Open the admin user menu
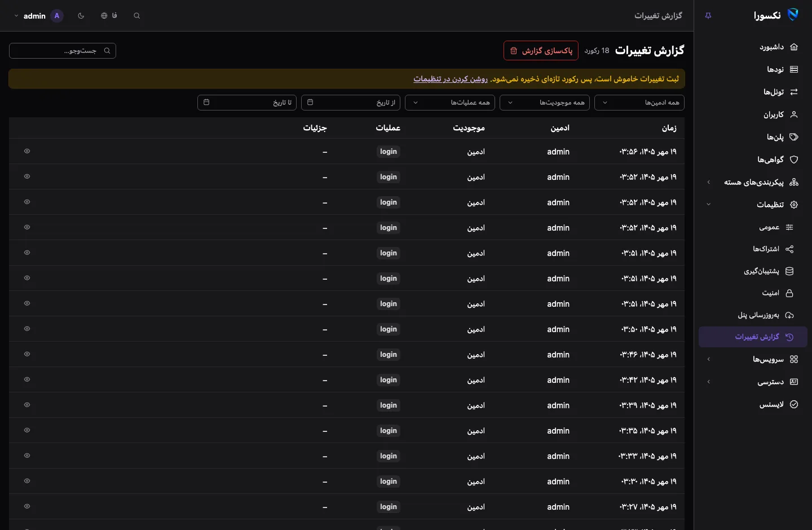 tap(38, 16)
